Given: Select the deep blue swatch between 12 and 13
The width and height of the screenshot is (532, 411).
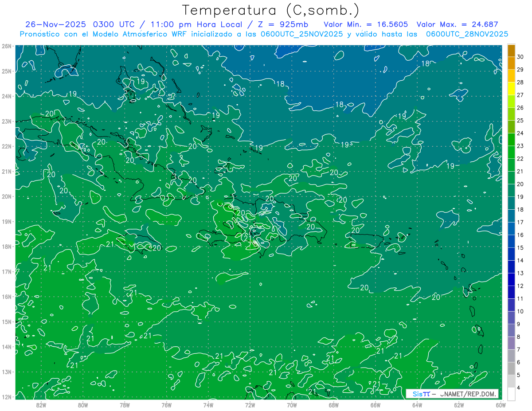Looking at the screenshot, I should (511, 279).
